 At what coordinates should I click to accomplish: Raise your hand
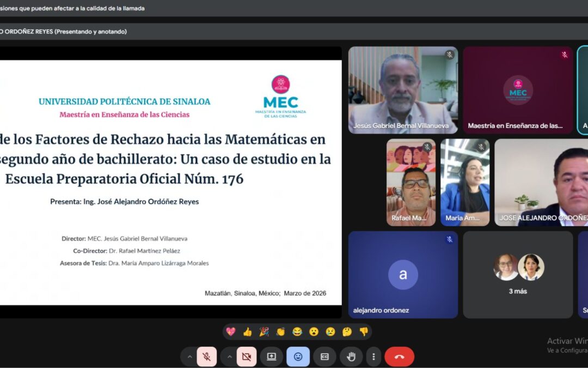point(351,357)
